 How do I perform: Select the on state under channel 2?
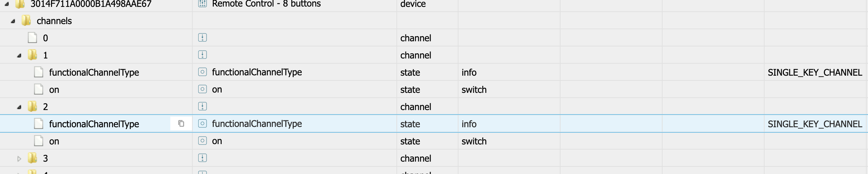tap(54, 141)
